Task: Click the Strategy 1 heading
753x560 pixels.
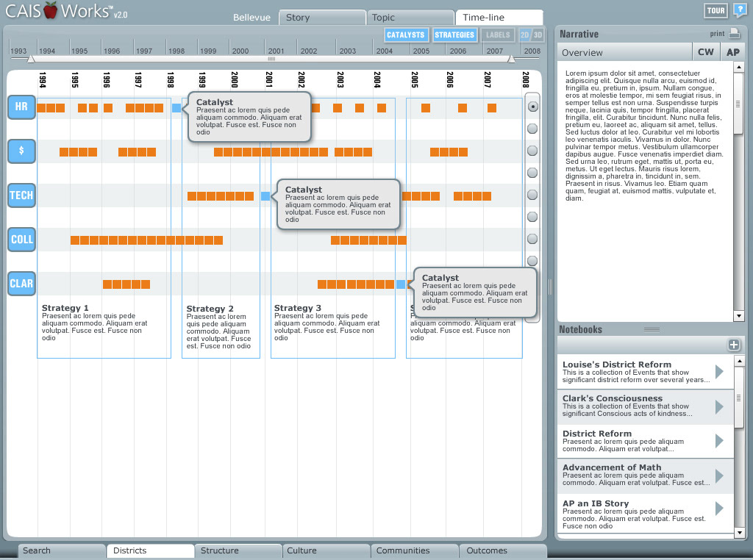Action: (x=65, y=308)
